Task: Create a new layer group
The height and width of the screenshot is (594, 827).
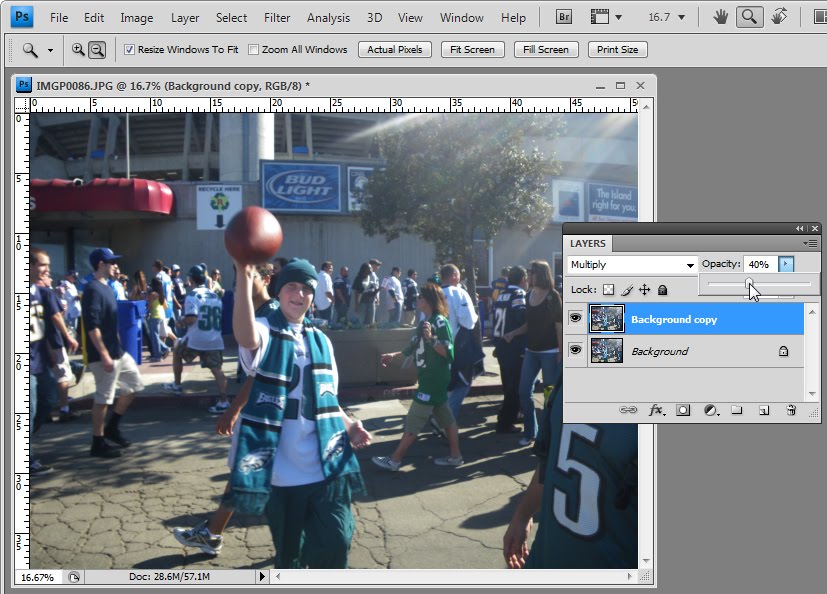Action: (737, 410)
